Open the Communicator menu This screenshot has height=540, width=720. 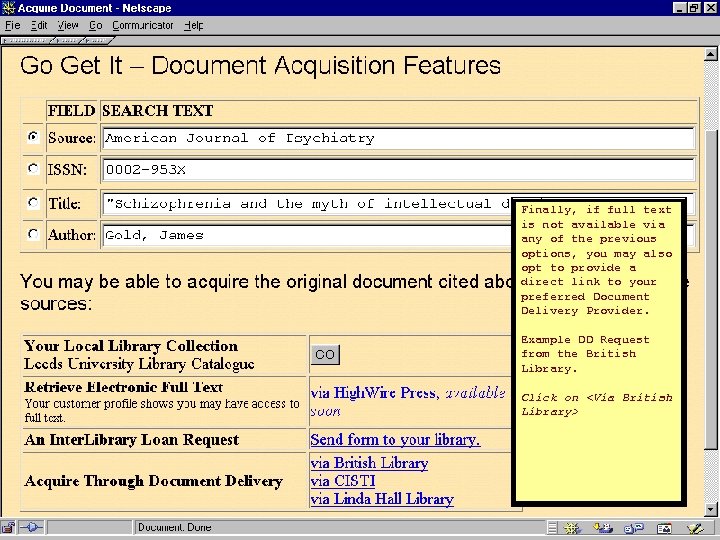tap(143, 25)
